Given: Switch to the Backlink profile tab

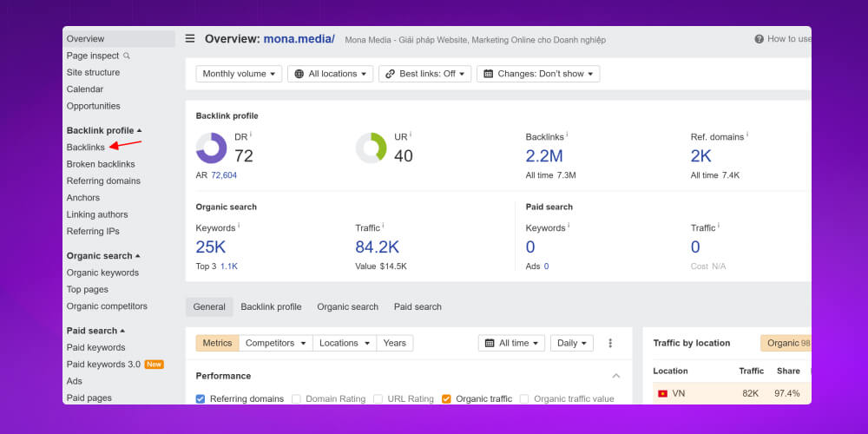Looking at the screenshot, I should pyautogui.click(x=271, y=306).
